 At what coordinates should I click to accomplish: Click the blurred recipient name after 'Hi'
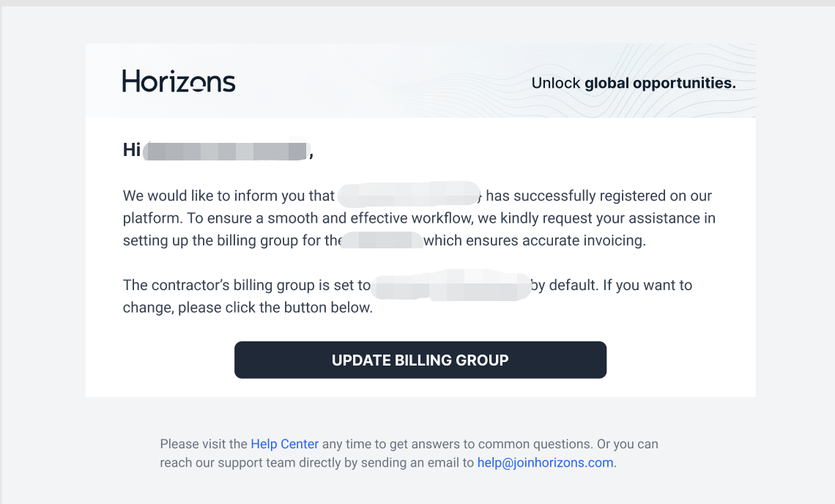[225, 151]
